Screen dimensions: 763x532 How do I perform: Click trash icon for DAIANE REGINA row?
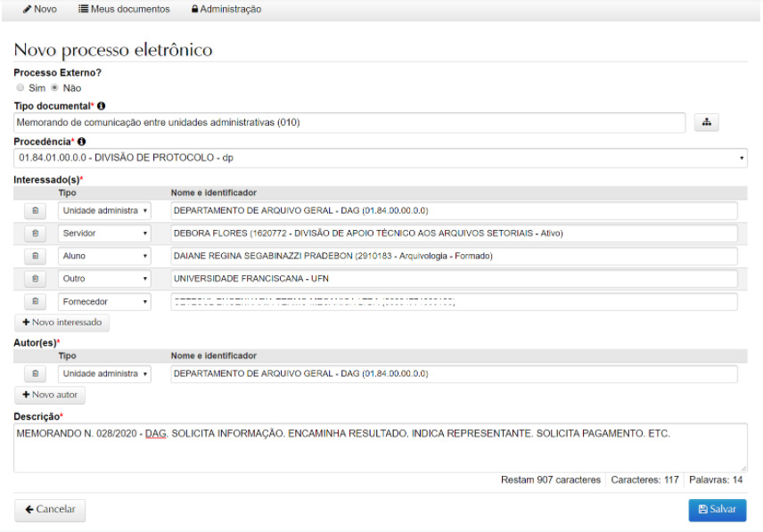click(35, 257)
